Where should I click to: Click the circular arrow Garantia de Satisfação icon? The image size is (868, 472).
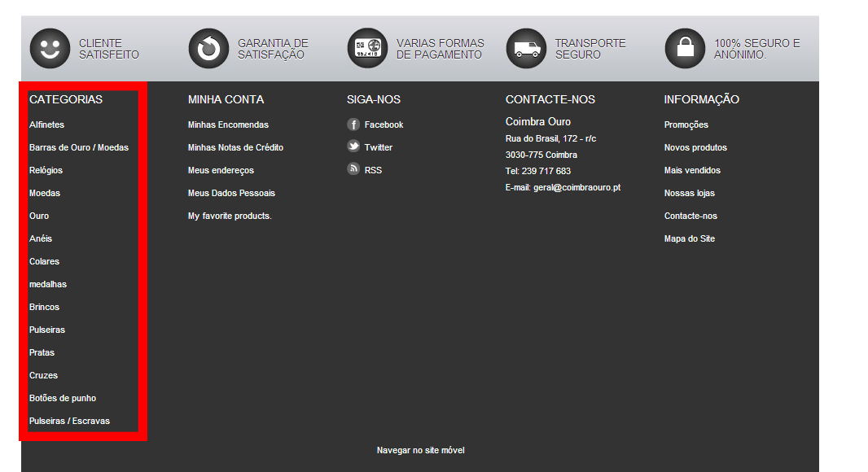click(x=208, y=49)
